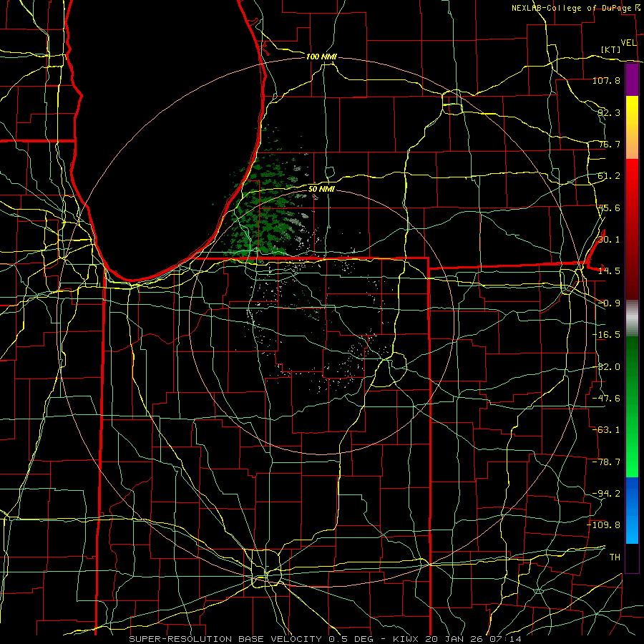
Task: Select the 92.3 legend value
Action: pyautogui.click(x=609, y=112)
